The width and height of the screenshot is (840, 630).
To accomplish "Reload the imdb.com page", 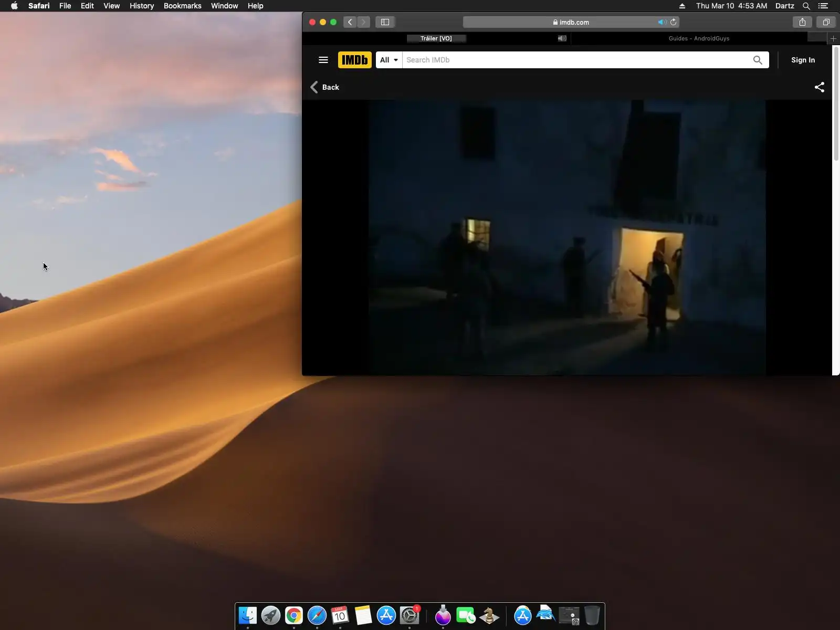I will [x=674, y=22].
